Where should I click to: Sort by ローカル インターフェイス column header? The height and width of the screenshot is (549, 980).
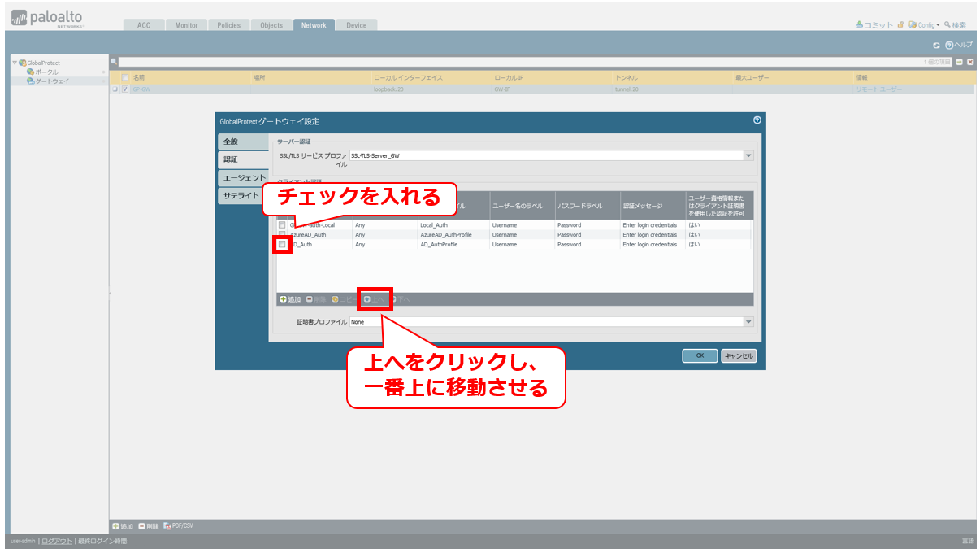coord(431,77)
